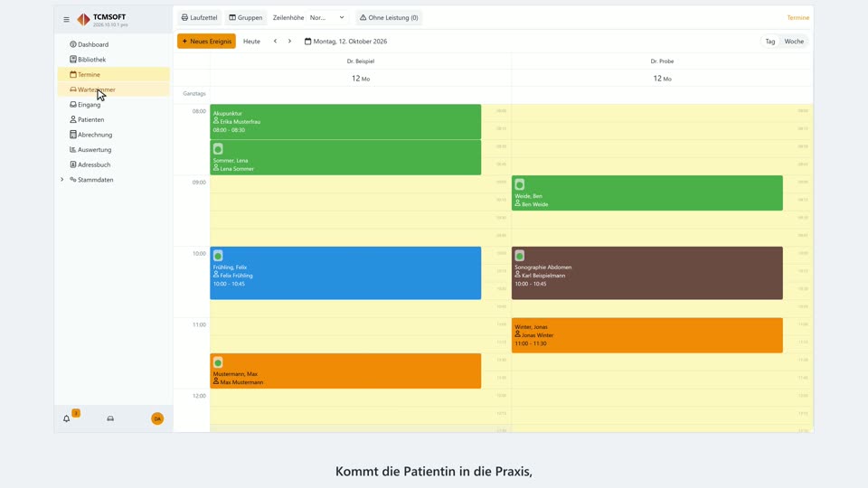Viewport: 868px width, 488px height.
Task: Select the orange Winter, Jonas appointment
Action: click(647, 335)
